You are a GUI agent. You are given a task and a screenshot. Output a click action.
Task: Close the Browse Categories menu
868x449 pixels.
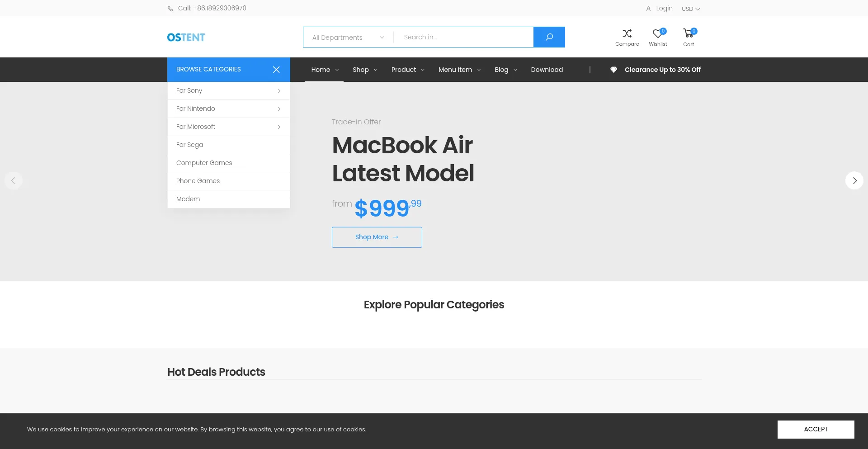pyautogui.click(x=276, y=70)
